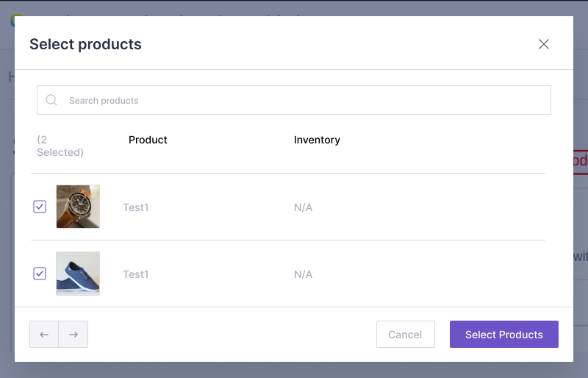Go to next page with right arrow
This screenshot has height=378, width=588.
[73, 335]
